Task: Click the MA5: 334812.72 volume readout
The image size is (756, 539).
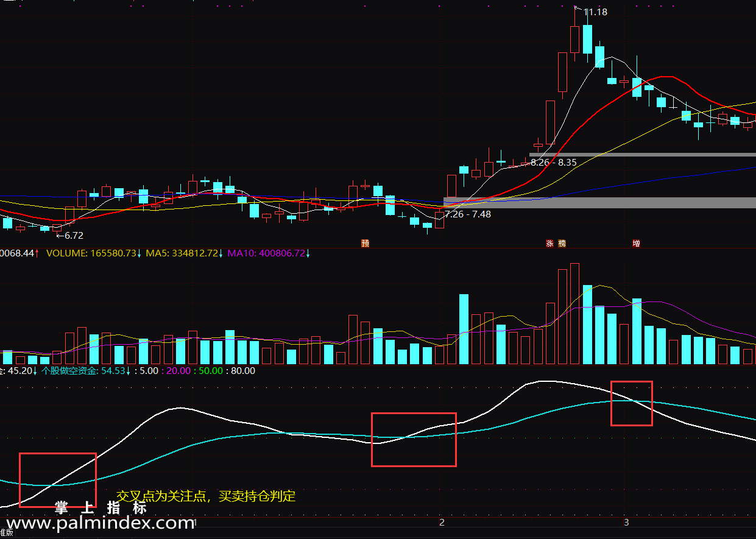Action: tap(182, 253)
